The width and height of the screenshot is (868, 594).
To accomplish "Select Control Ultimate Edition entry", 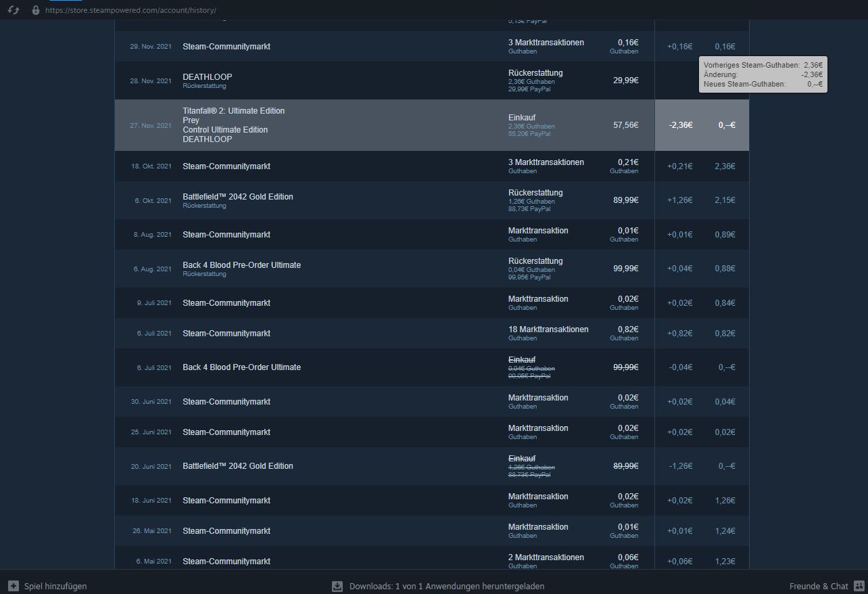I will [x=225, y=130].
